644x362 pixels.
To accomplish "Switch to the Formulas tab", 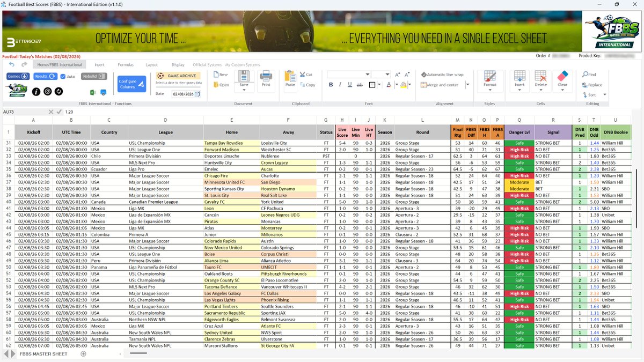I will point(126,65).
